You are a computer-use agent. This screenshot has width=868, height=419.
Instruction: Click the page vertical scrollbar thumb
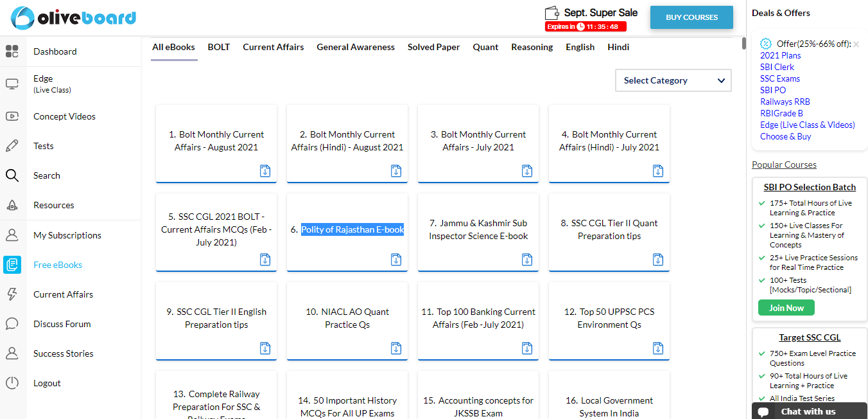point(744,43)
